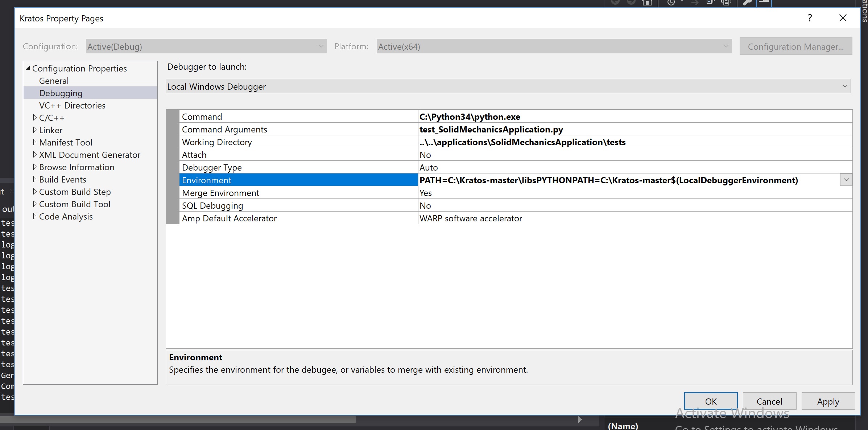868x430 pixels.
Task: Click the navigate backward toolbar icon
Action: [615, 3]
